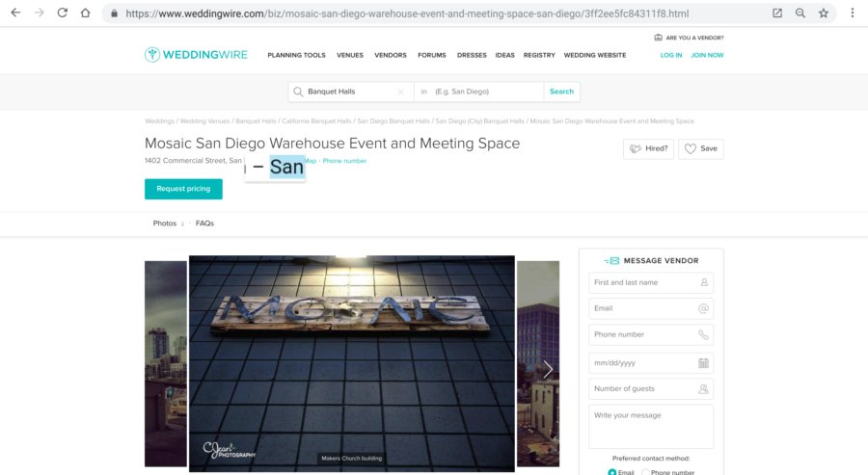Click the main Mosaic sign photo
This screenshot has height=475, width=868.
[x=351, y=363]
